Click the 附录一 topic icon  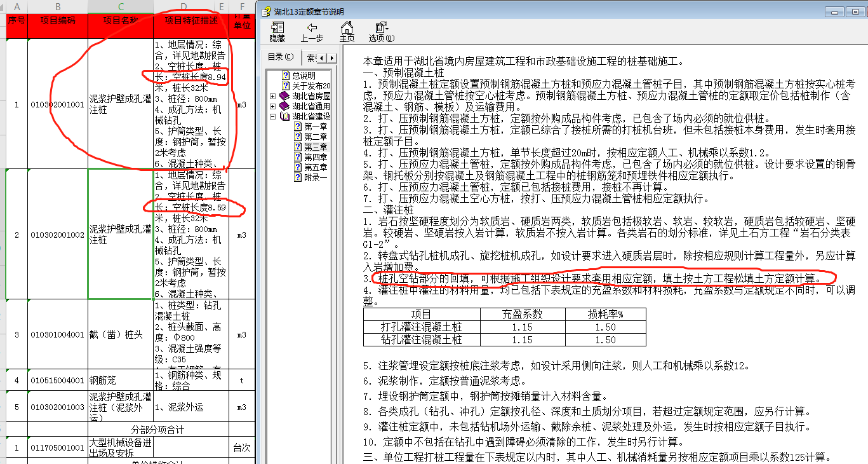click(x=298, y=177)
